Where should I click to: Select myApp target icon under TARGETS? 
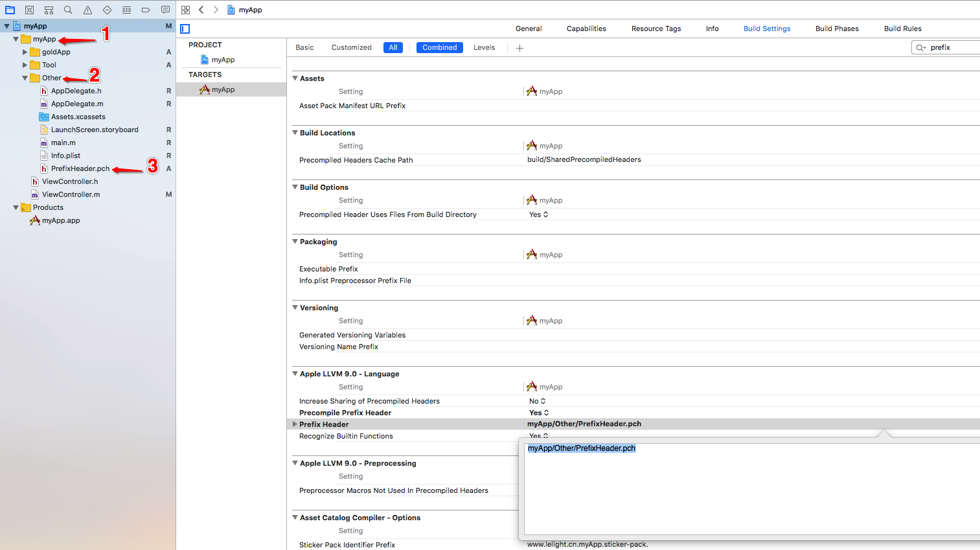pyautogui.click(x=205, y=89)
